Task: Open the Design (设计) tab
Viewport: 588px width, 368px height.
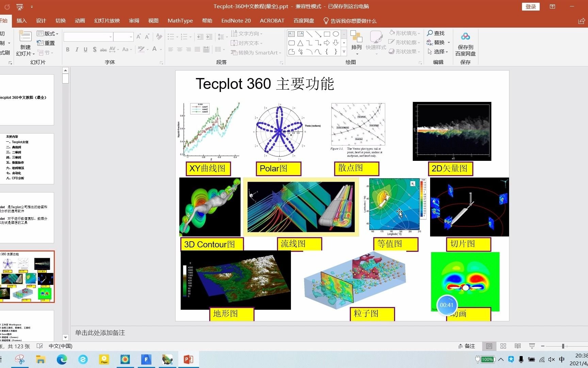Action: [x=41, y=21]
